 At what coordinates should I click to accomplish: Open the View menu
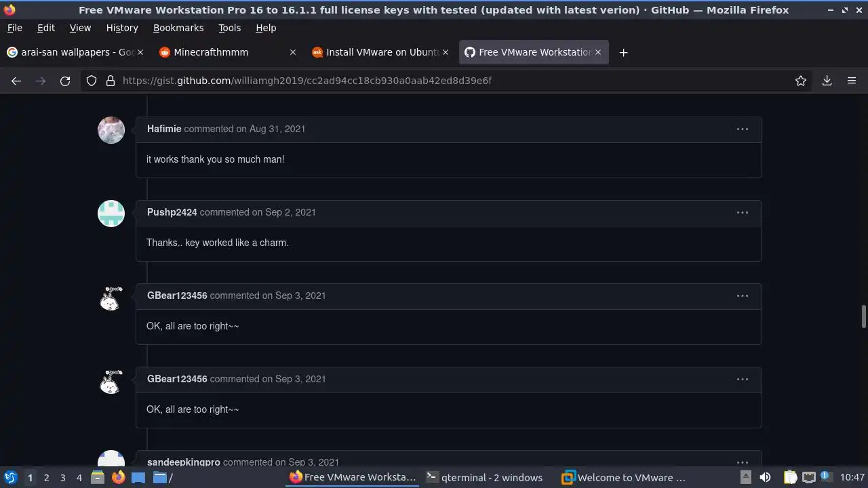[80, 28]
